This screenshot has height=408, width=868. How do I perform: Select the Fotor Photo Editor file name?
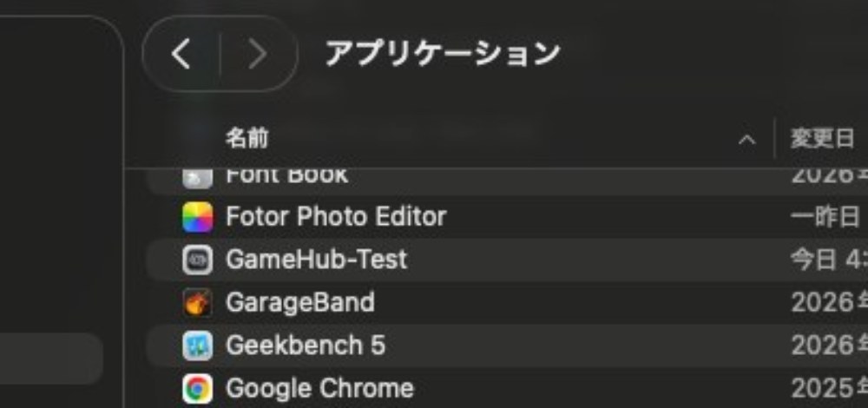click(x=336, y=216)
